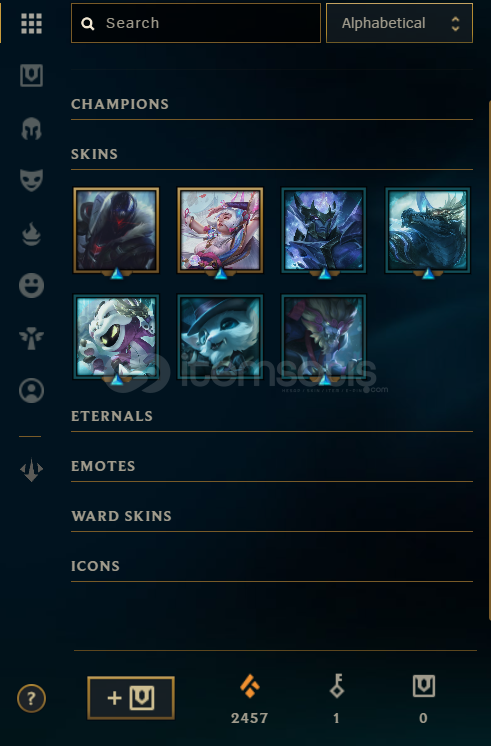The height and width of the screenshot is (746, 491).
Task: Select the dark hooded skin shard thumbnail
Action: tap(116, 230)
